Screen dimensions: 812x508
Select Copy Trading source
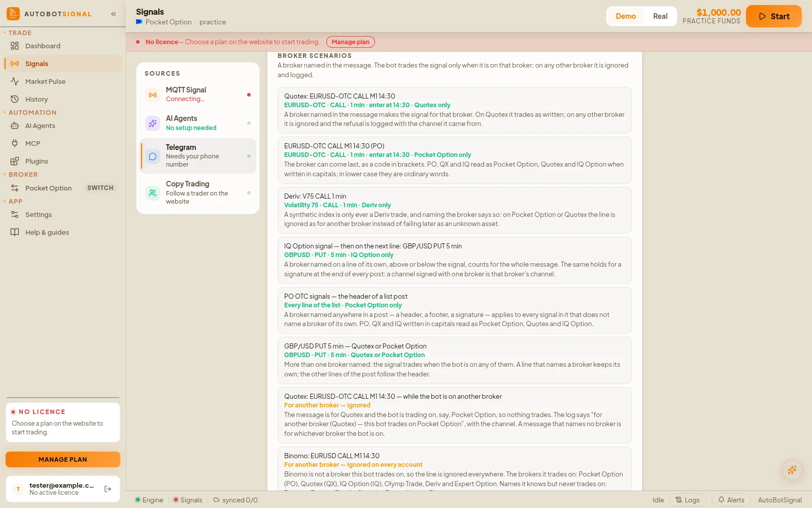(198, 193)
